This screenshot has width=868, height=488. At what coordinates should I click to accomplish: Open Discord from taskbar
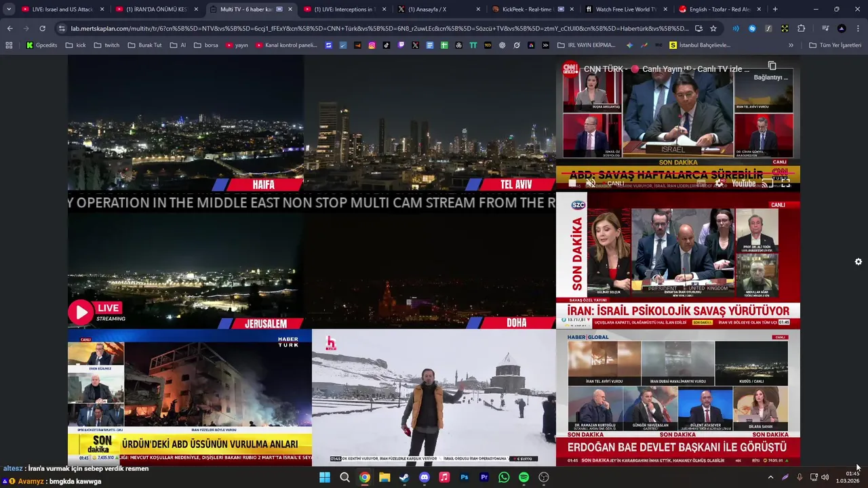[x=425, y=477]
